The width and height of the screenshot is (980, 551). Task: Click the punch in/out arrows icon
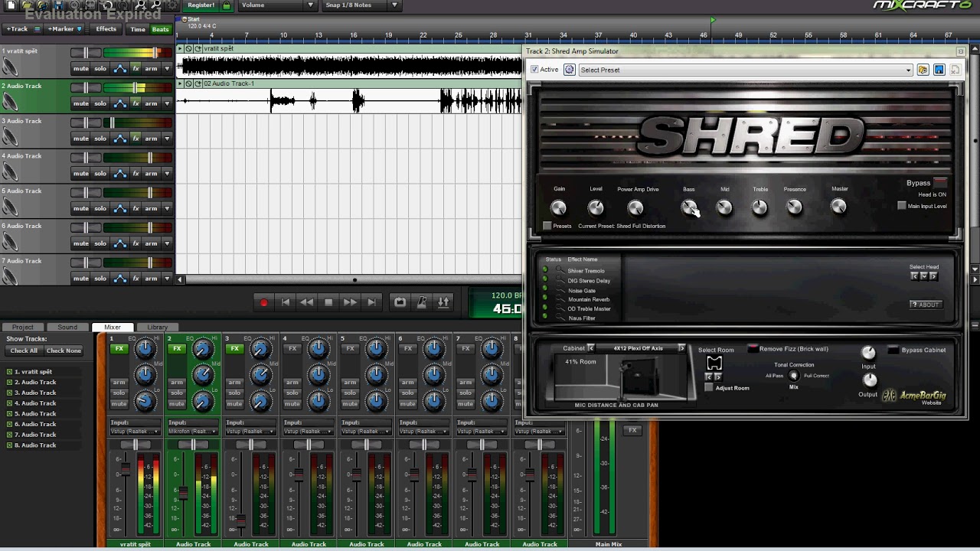point(443,303)
